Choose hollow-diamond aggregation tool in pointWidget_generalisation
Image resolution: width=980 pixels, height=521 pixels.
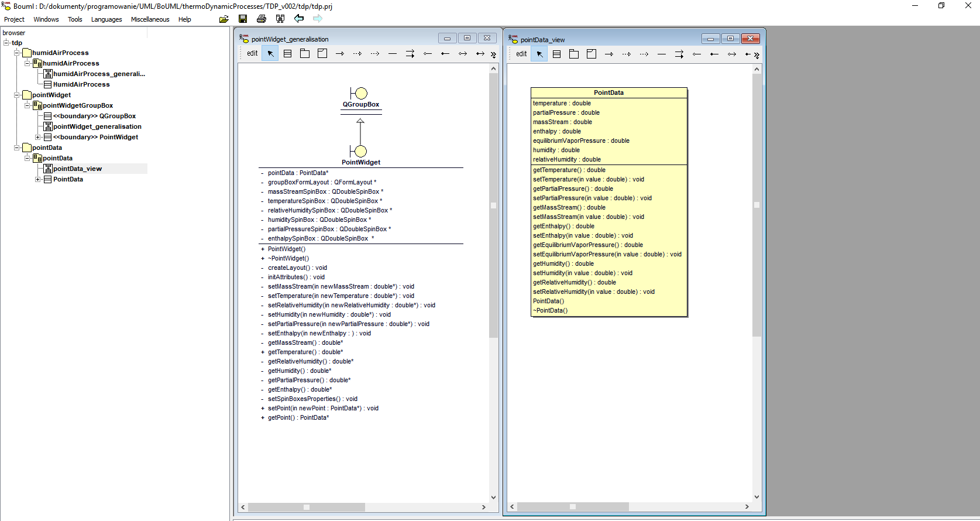(428, 54)
